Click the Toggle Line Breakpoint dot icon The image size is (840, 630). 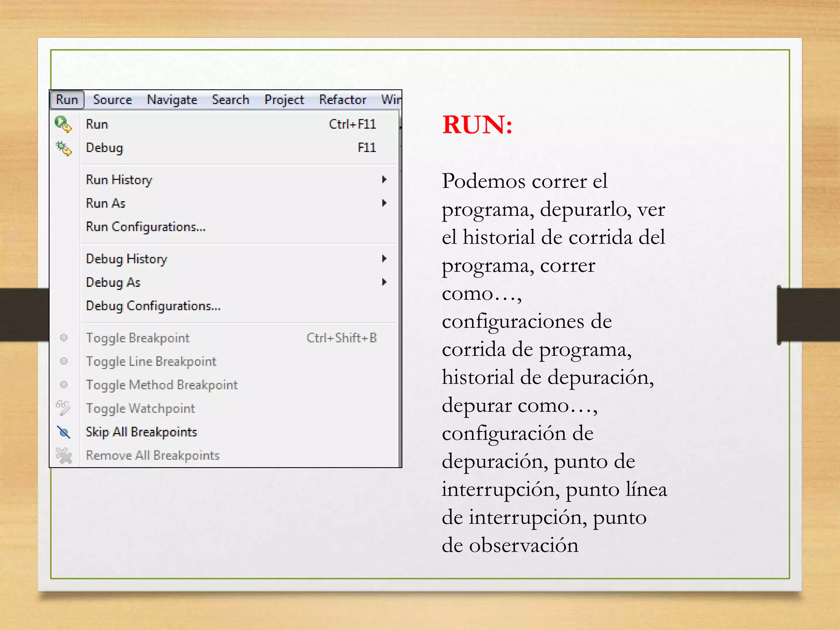click(64, 361)
